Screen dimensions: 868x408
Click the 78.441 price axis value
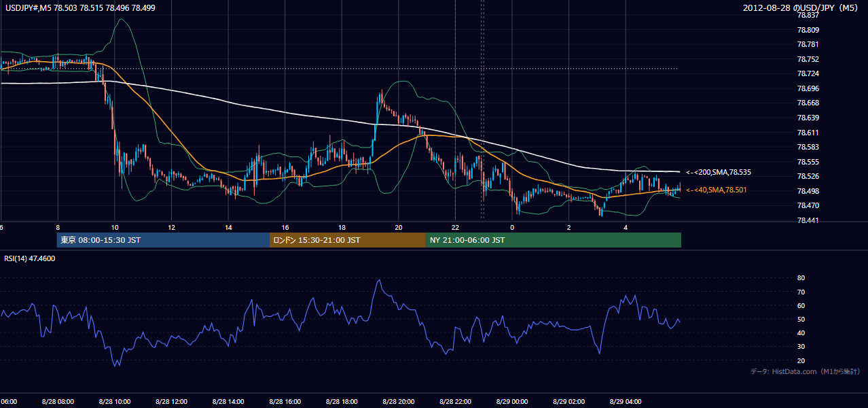(808, 220)
